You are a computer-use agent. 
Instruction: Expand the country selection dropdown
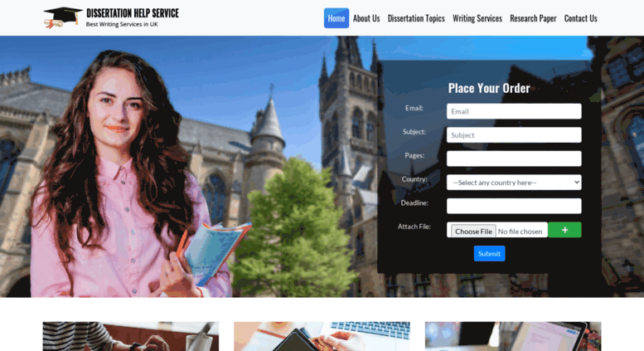click(514, 183)
